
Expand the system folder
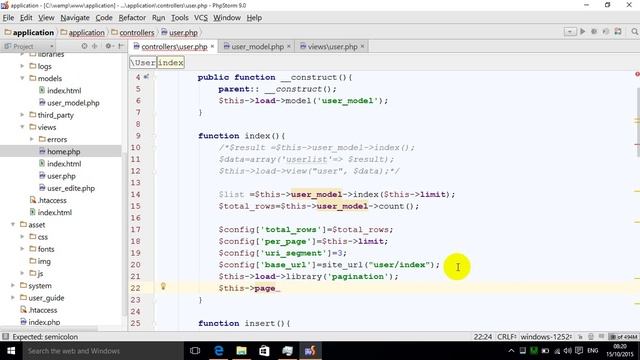click(13, 285)
